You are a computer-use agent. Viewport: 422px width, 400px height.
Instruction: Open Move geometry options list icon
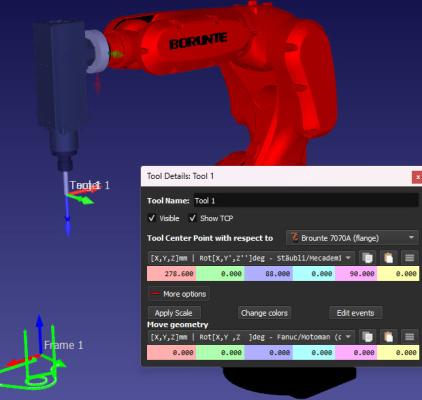[409, 337]
